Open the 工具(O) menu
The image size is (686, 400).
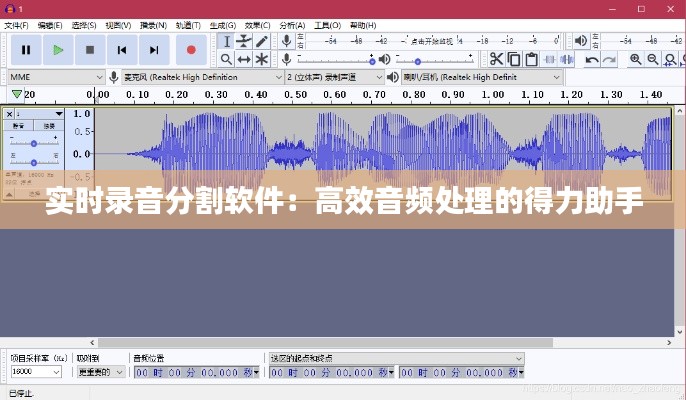coord(327,25)
